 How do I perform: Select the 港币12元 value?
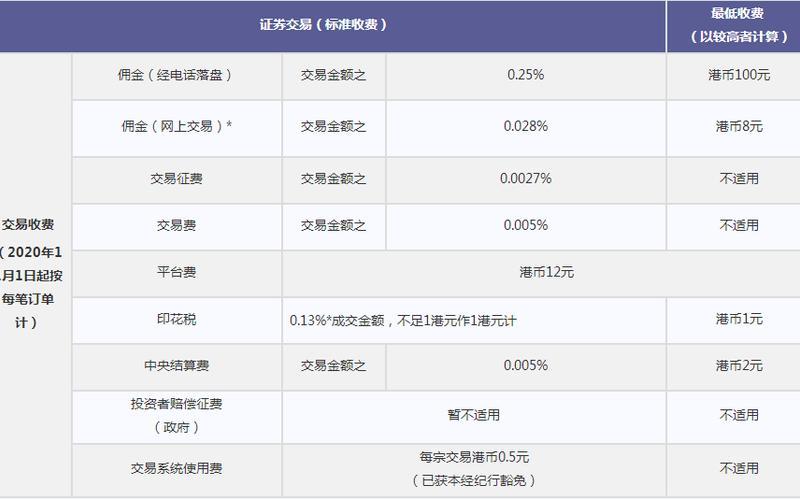(x=546, y=272)
